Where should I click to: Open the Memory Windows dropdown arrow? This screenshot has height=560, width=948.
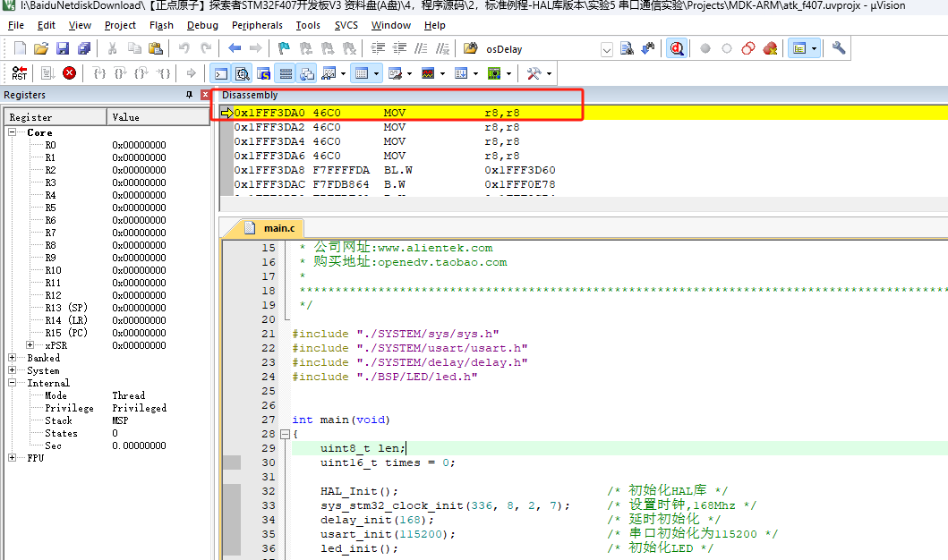377,73
